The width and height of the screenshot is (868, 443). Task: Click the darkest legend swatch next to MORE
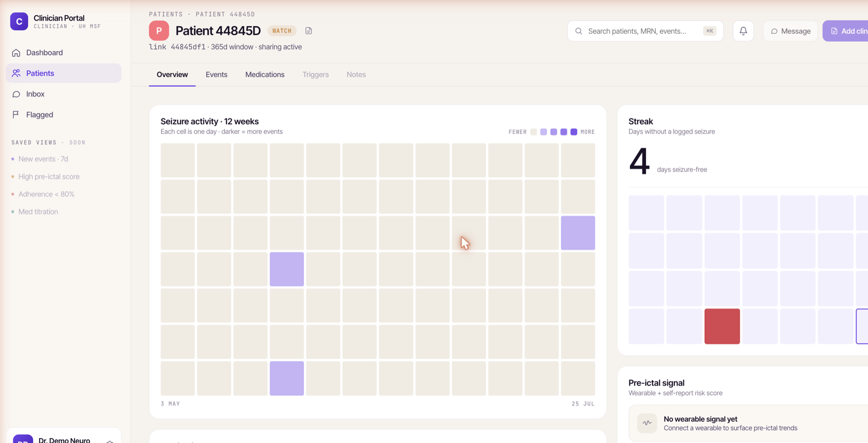(x=574, y=132)
